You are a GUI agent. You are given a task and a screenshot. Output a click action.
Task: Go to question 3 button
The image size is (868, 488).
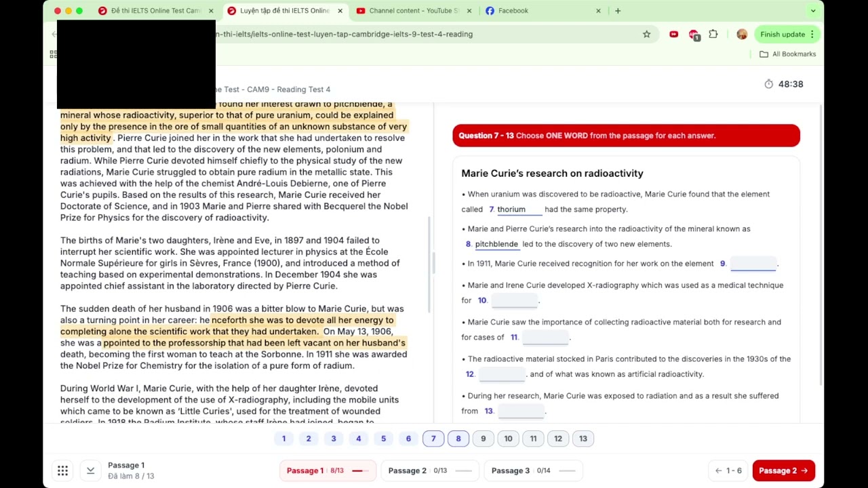coord(334,439)
